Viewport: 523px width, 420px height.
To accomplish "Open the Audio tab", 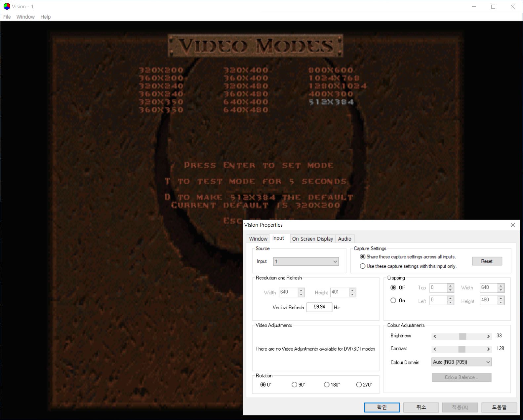I will click(345, 239).
